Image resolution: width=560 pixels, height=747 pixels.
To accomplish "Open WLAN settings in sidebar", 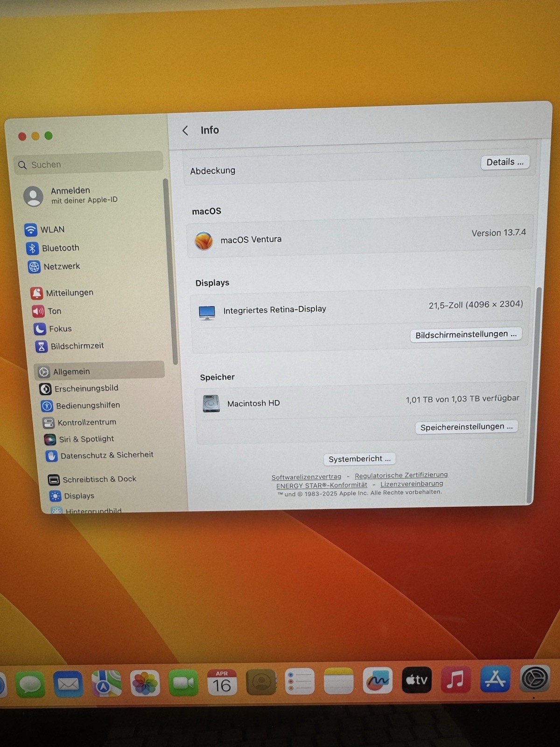I will pyautogui.click(x=45, y=230).
